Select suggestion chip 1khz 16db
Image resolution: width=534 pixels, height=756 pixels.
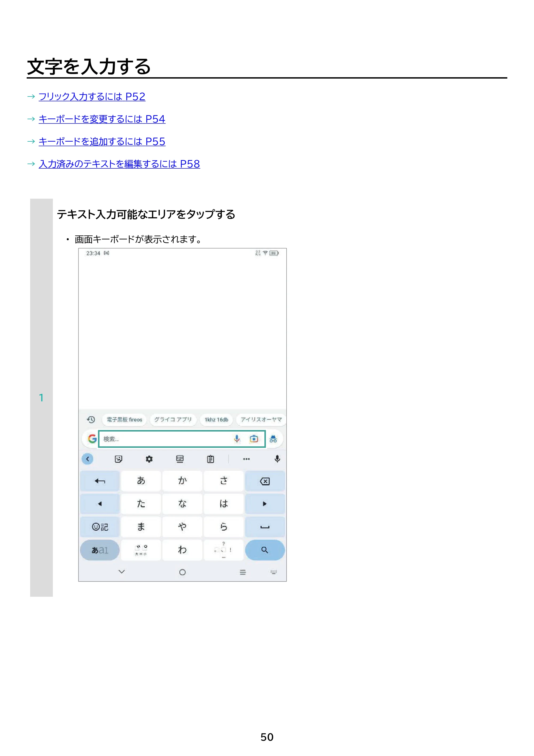coord(216,420)
